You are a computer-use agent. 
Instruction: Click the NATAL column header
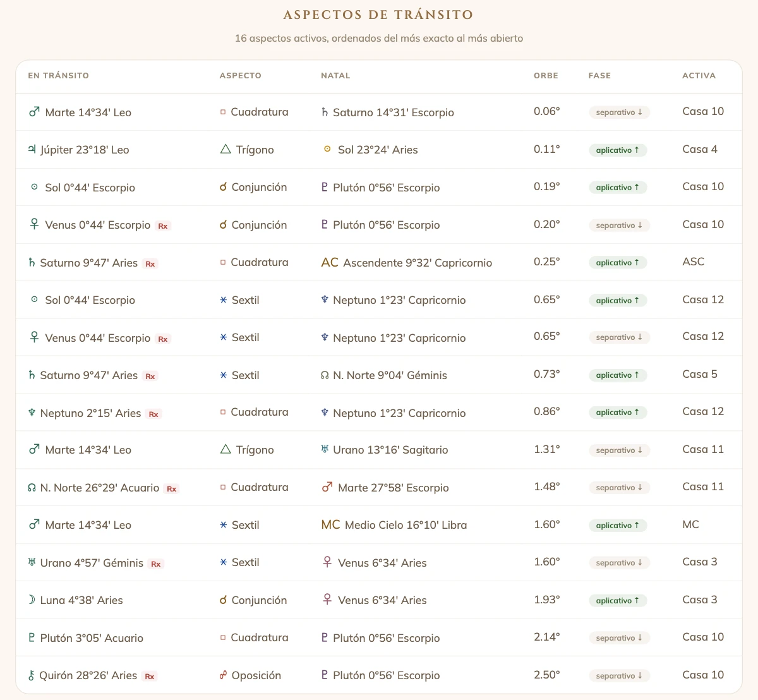(x=335, y=75)
